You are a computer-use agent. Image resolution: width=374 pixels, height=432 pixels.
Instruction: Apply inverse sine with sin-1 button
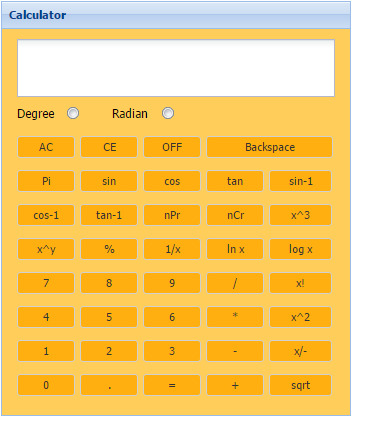tap(301, 181)
